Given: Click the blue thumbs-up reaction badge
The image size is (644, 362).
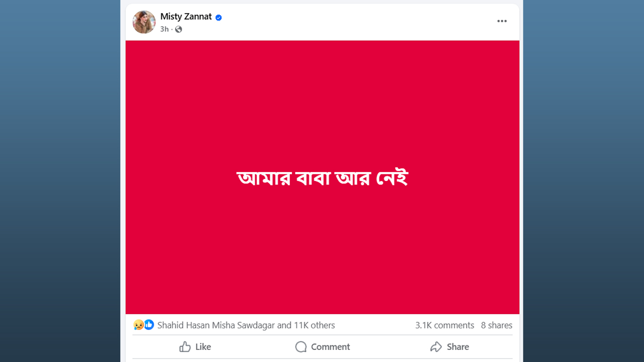Looking at the screenshot, I should (x=149, y=325).
